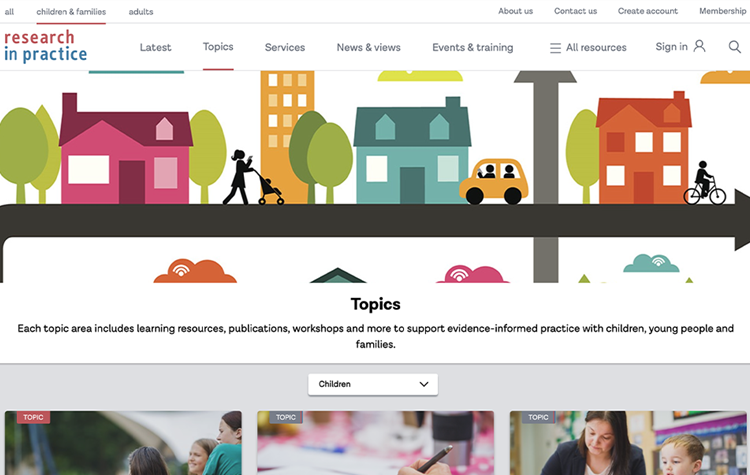Open the Children topic filter box
Screen dimensions: 750x475
[x=373, y=384]
